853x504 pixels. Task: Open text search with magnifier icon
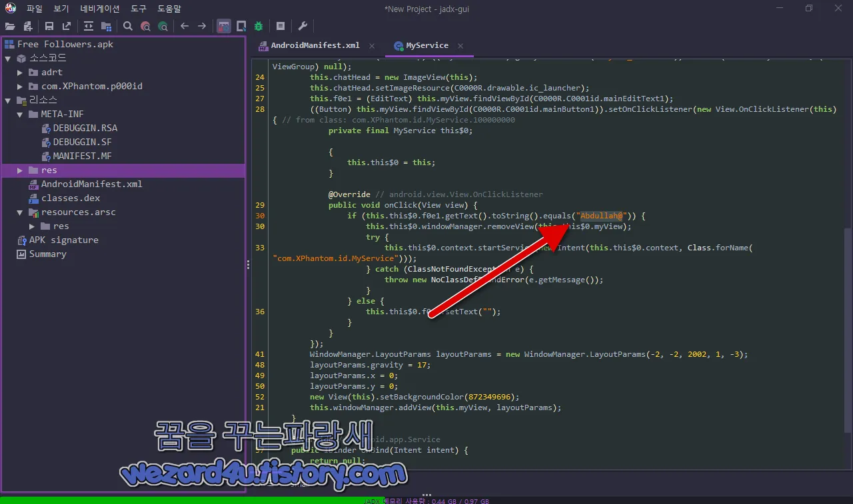128,26
